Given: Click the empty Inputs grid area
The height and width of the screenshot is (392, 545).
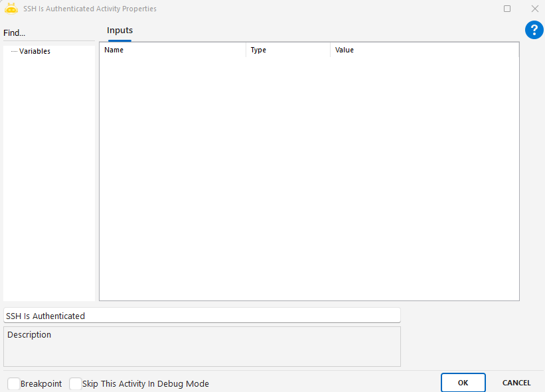Looking at the screenshot, I should [x=309, y=179].
